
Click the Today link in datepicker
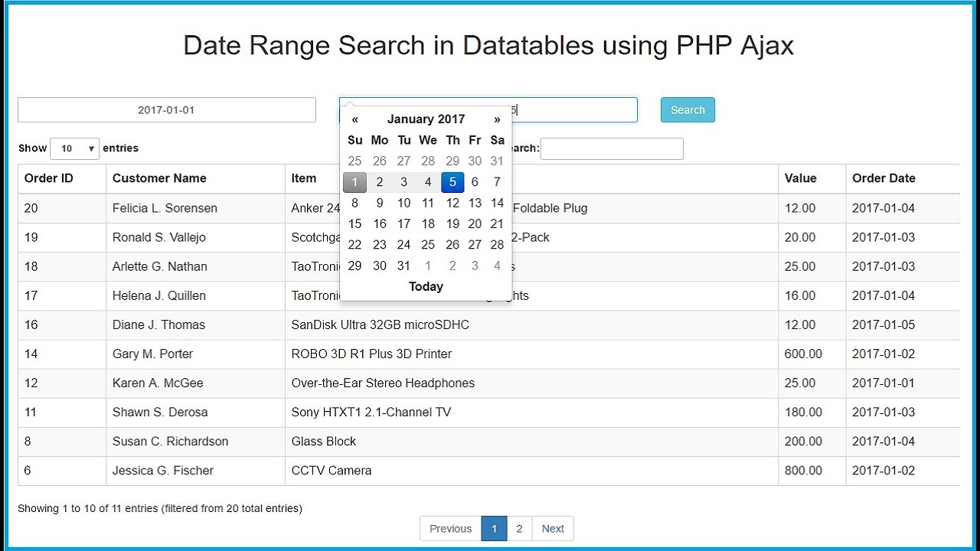click(x=426, y=286)
